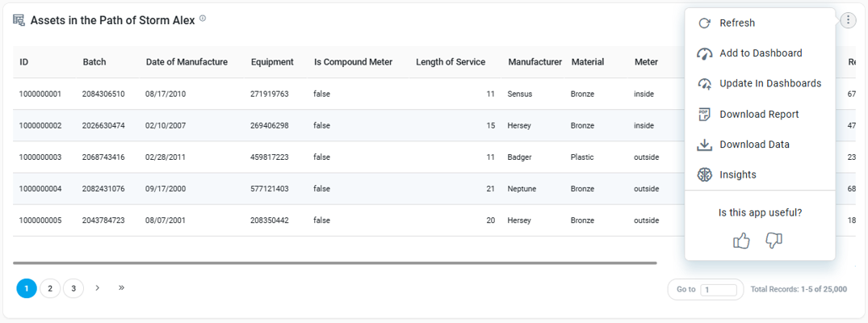Click the Refresh circular arrow icon
Image resolution: width=868 pixels, height=323 pixels.
point(704,23)
